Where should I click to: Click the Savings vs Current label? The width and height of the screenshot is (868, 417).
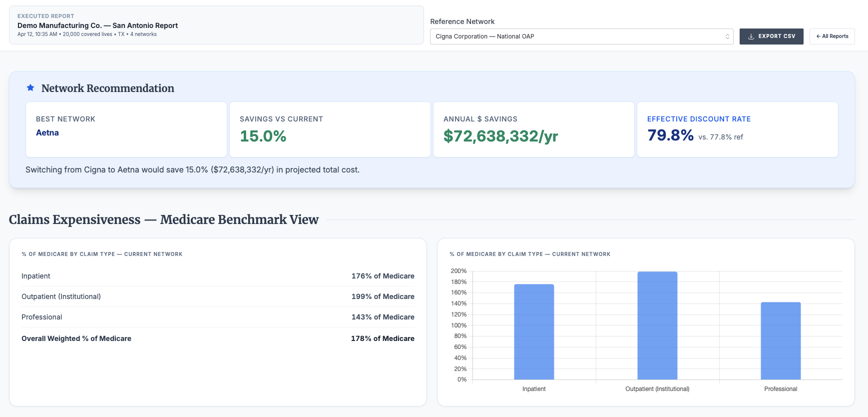[x=281, y=119]
